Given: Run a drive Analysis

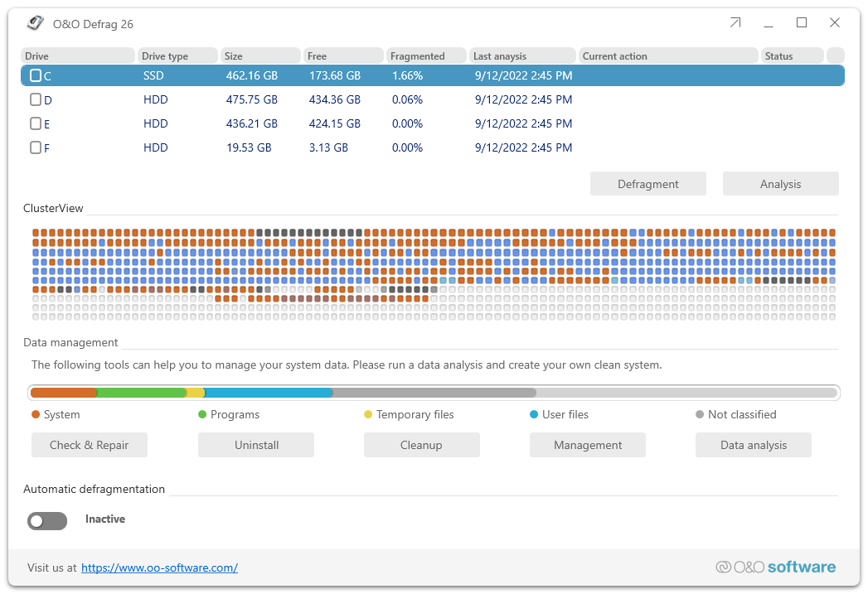Looking at the screenshot, I should point(779,183).
